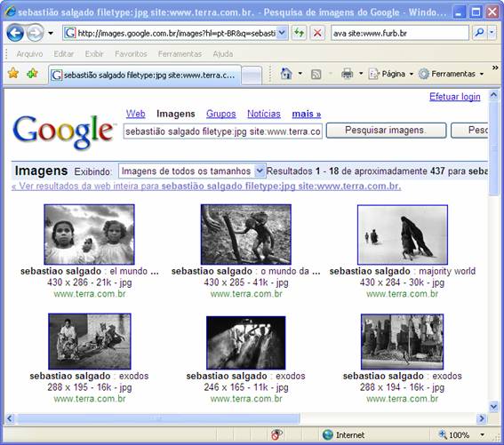Refresh the page with green arrows icon
This screenshot has width=504, height=445.
299,33
